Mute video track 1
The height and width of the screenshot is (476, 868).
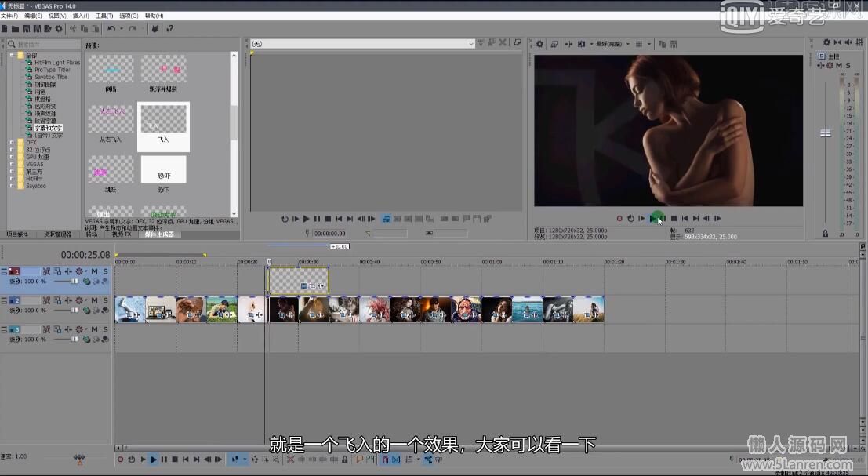click(94, 271)
